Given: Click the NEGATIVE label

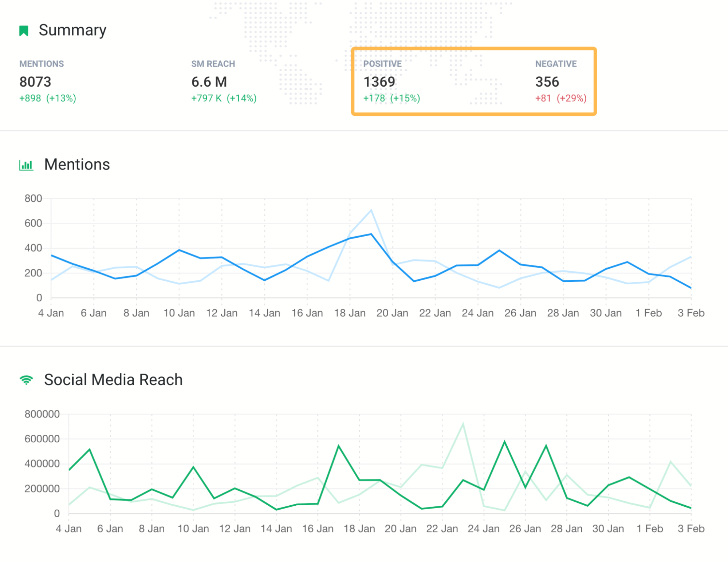Looking at the screenshot, I should coord(556,64).
